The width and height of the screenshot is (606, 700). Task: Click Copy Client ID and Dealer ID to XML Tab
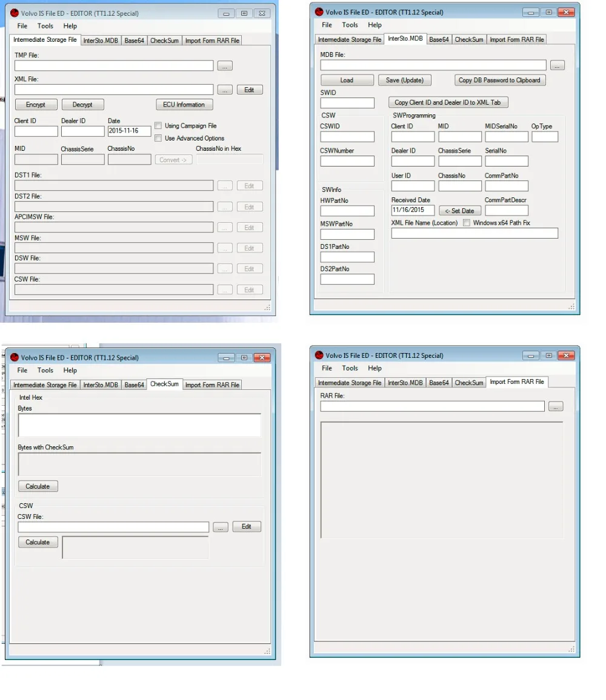[448, 102]
